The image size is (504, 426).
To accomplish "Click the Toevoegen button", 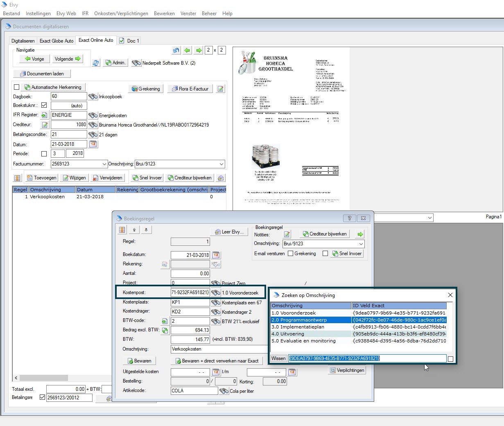I will pyautogui.click(x=42, y=178).
